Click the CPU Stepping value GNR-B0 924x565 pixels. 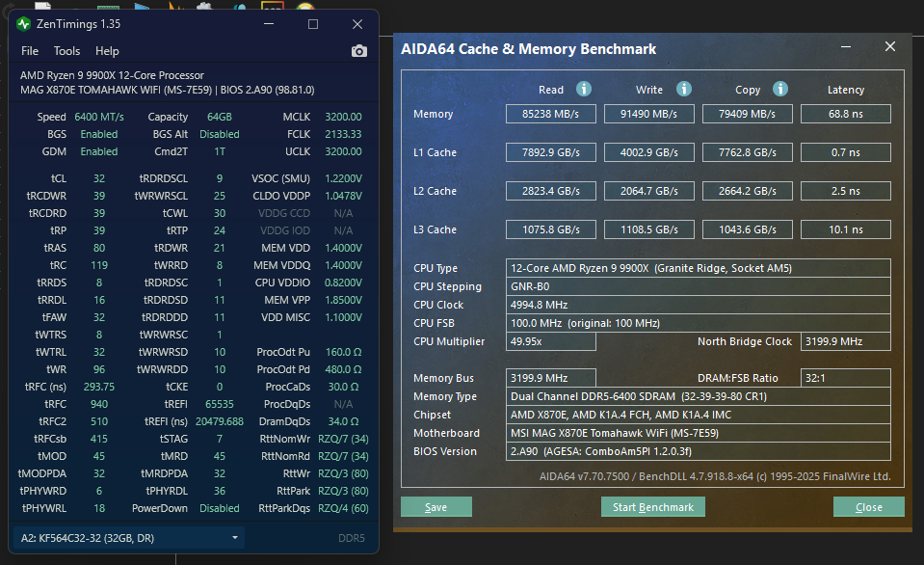click(x=699, y=286)
